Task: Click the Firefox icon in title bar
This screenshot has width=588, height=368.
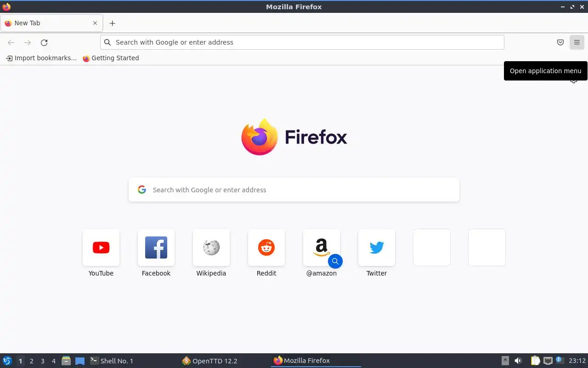Action: [x=6, y=6]
